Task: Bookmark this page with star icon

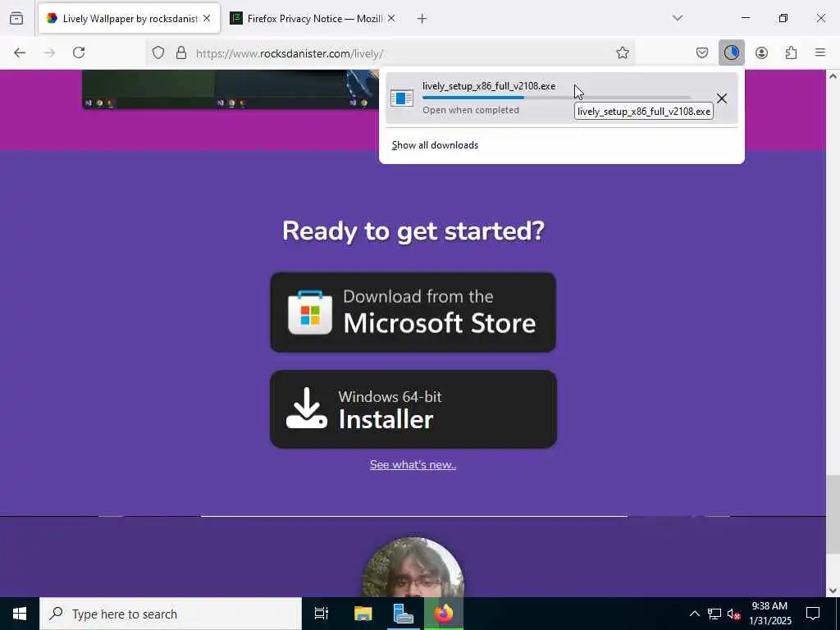Action: coord(622,52)
